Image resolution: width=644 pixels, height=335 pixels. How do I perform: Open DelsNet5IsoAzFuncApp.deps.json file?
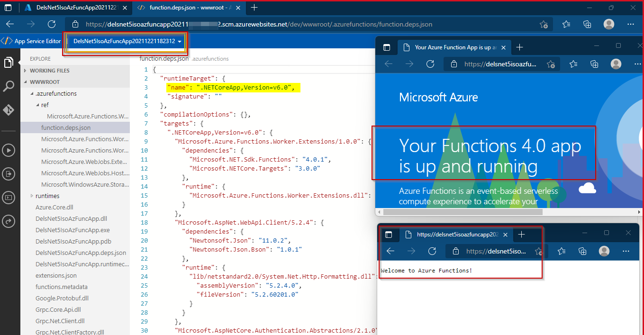[81, 253]
